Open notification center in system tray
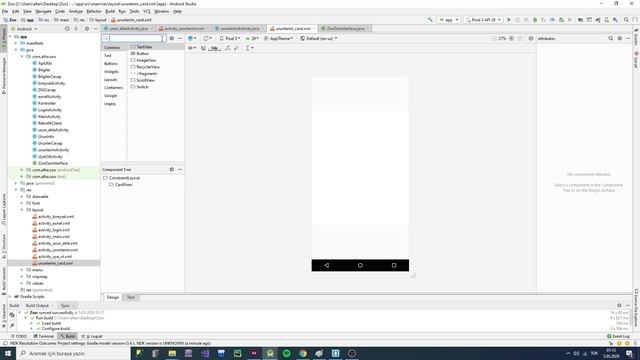Viewport: 640px width, 360px height. click(x=629, y=353)
